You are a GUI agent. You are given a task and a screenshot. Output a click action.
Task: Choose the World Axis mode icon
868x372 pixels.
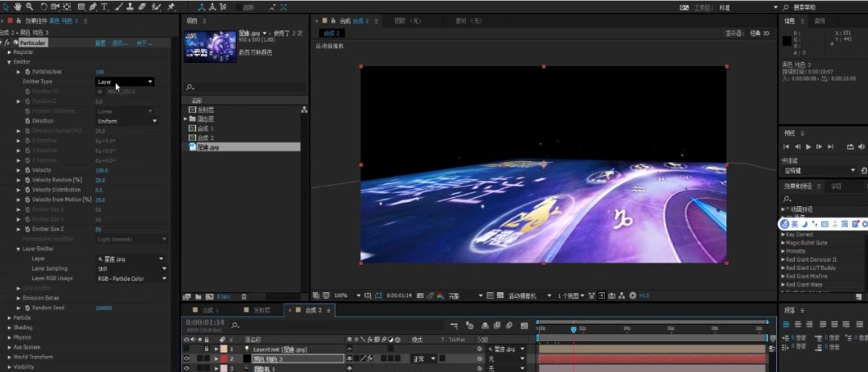(212, 6)
